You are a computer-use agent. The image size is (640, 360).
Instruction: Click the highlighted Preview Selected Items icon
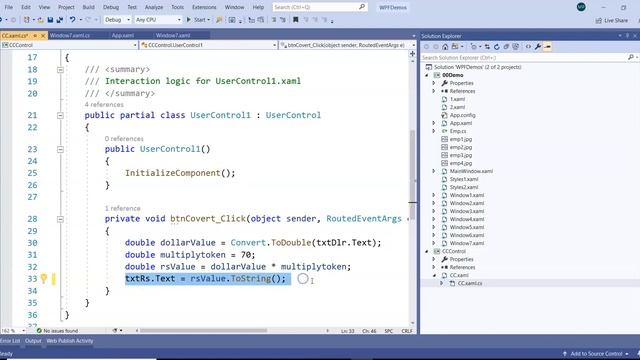pos(548,47)
